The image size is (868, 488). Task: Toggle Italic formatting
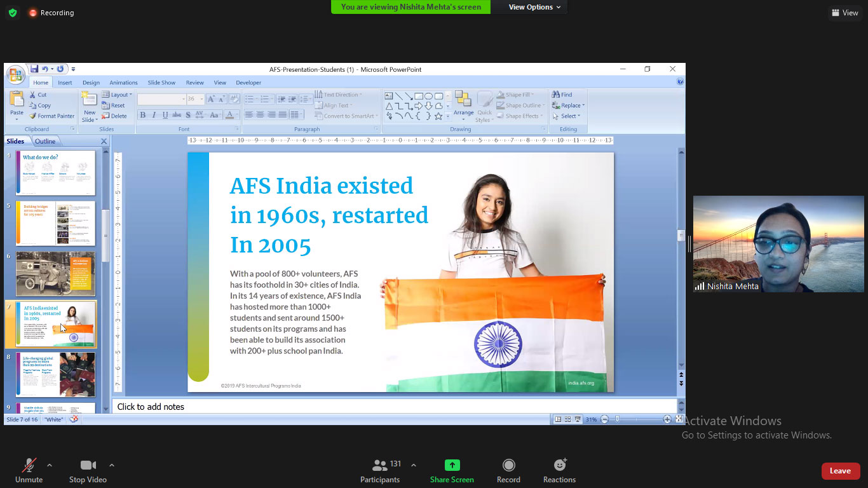click(154, 115)
